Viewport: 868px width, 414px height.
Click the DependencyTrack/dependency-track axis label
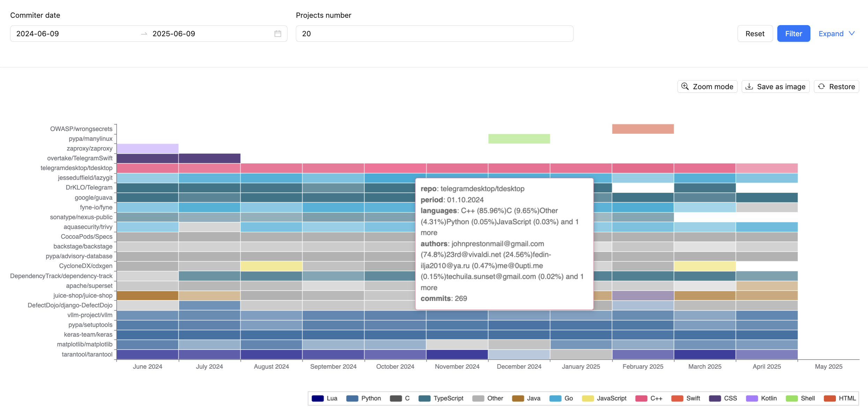tap(61, 276)
